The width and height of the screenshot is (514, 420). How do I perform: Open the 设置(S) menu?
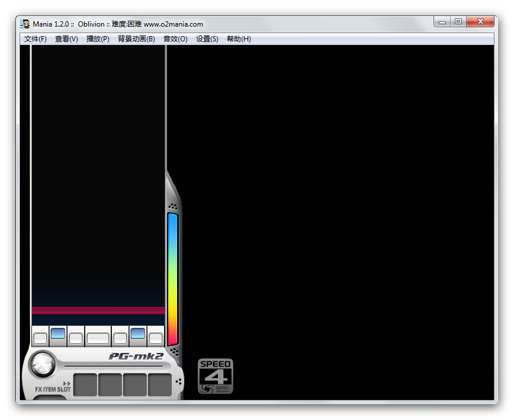(207, 39)
